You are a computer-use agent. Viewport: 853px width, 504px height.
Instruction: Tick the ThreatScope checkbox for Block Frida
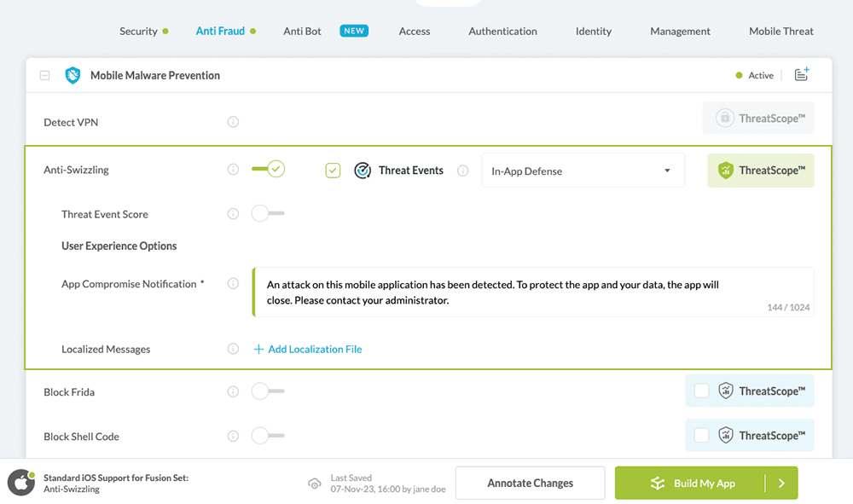[701, 391]
